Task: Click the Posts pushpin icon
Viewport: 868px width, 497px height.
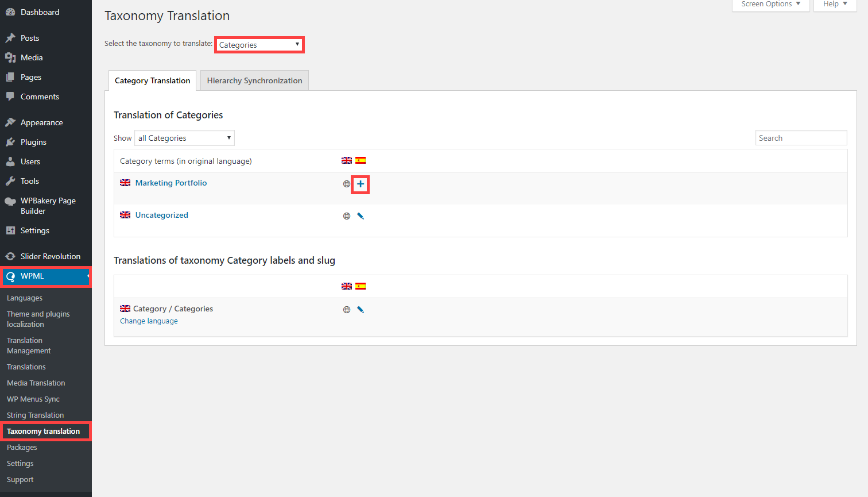Action: pos(10,38)
